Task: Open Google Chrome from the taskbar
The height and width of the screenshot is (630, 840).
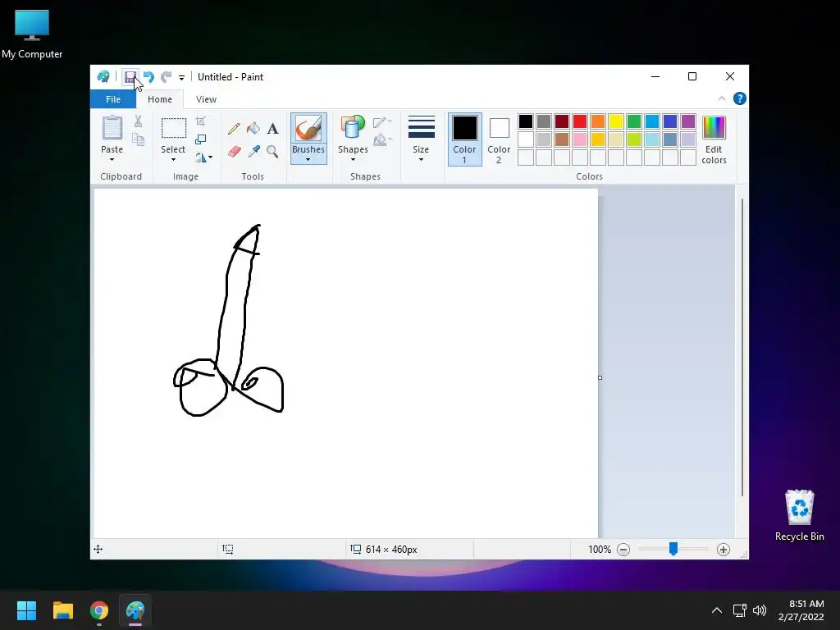Action: (x=99, y=610)
